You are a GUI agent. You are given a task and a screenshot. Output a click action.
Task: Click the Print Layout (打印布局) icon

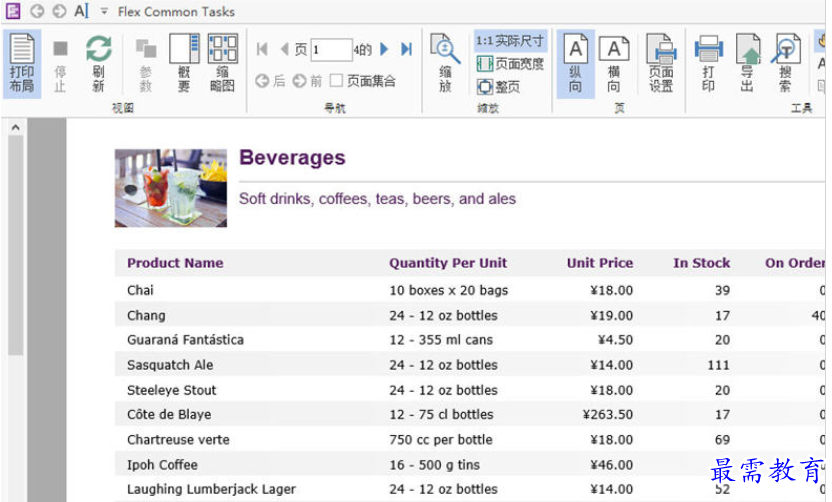(22, 64)
